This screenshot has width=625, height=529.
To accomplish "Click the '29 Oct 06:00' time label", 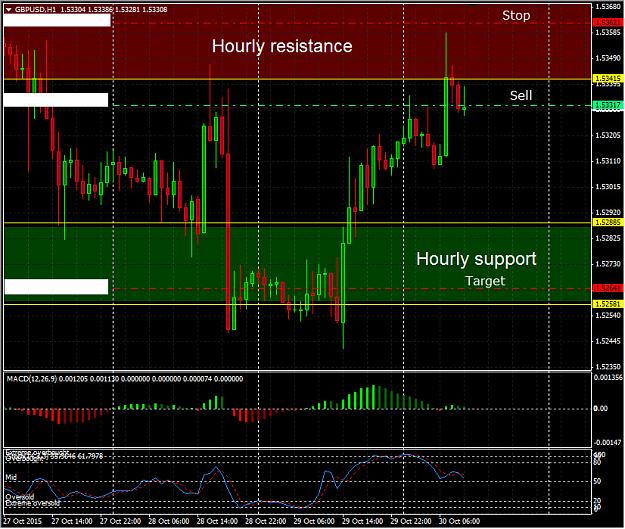I will coord(314,521).
